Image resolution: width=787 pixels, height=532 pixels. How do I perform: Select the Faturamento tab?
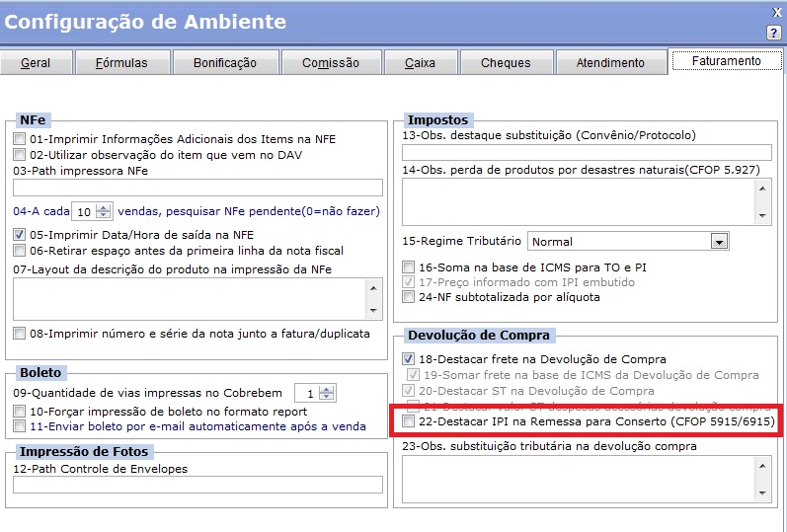(x=727, y=61)
